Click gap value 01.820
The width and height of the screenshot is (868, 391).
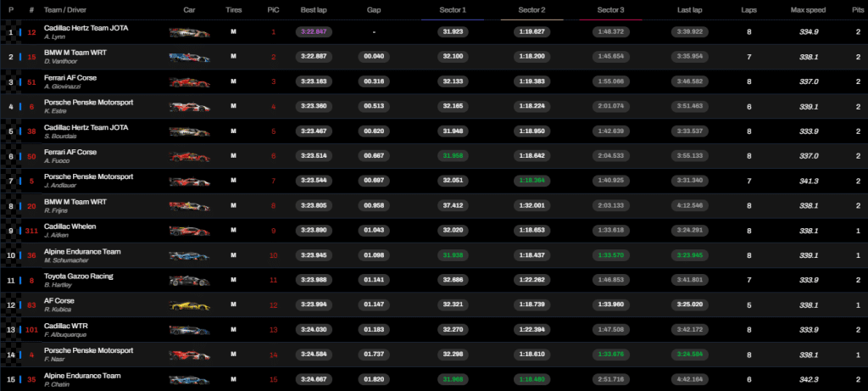pos(374,379)
